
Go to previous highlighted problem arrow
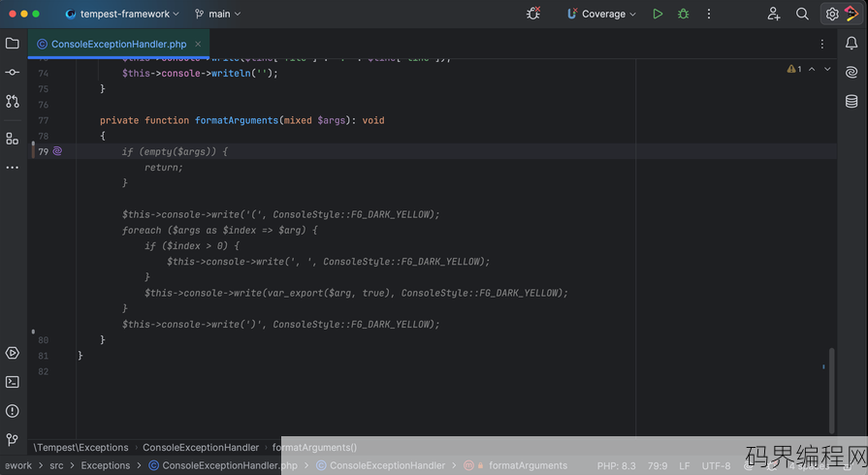[x=812, y=69]
